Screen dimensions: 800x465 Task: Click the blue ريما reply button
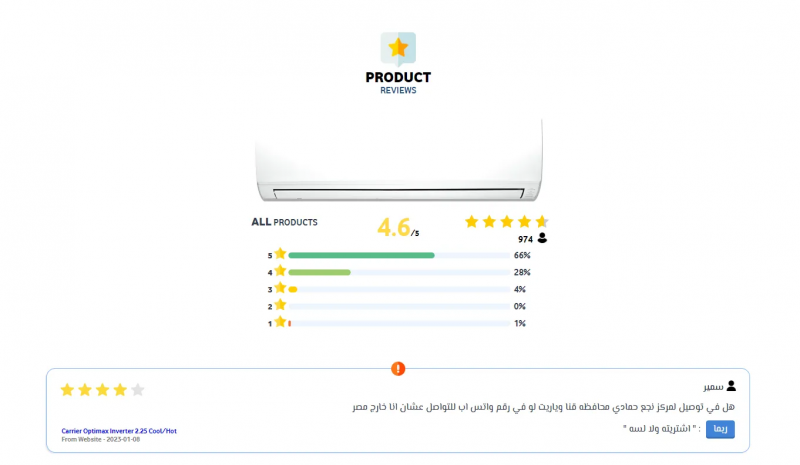720,429
